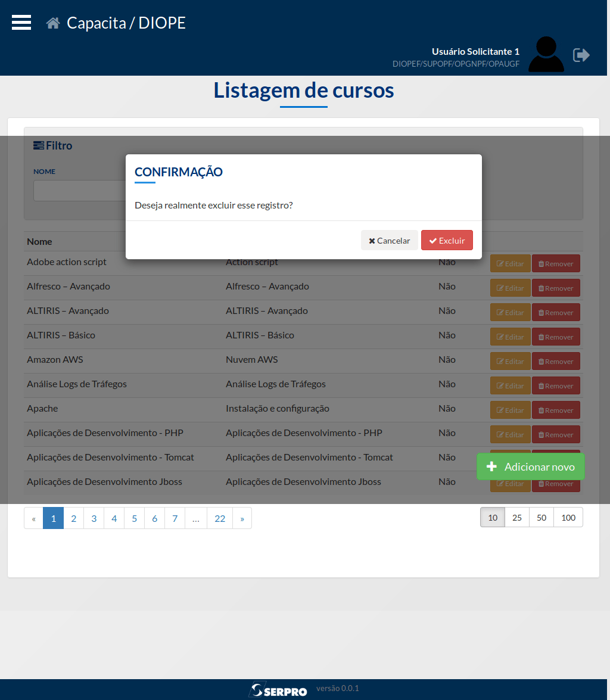Confirm deletion by clicking Excluir
Image resolution: width=610 pixels, height=700 pixels.
click(x=447, y=240)
